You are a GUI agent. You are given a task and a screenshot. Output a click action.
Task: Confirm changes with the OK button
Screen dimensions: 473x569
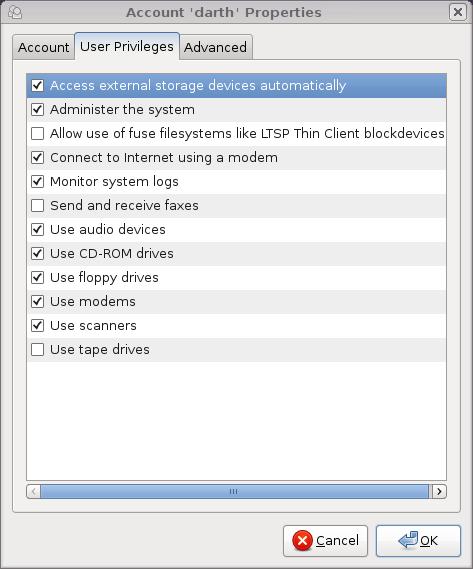point(418,541)
